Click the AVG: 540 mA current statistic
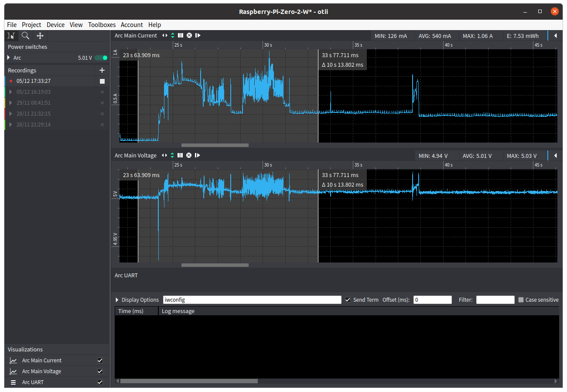This screenshot has width=567, height=392. pyautogui.click(x=435, y=36)
